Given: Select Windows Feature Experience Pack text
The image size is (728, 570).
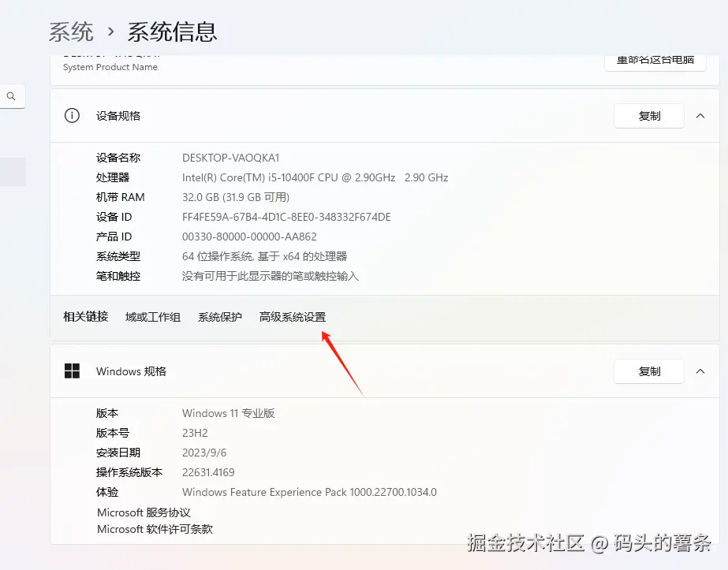Looking at the screenshot, I should click(x=309, y=492).
